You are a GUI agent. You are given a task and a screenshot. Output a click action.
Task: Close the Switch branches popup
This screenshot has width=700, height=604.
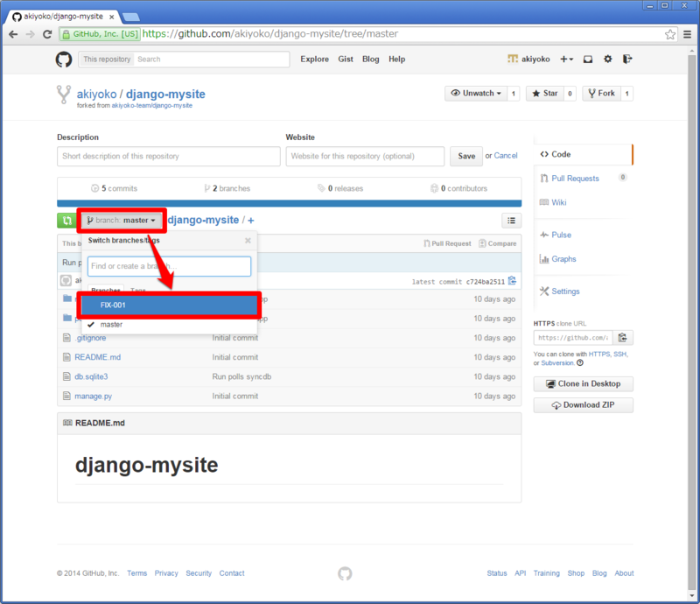(248, 241)
